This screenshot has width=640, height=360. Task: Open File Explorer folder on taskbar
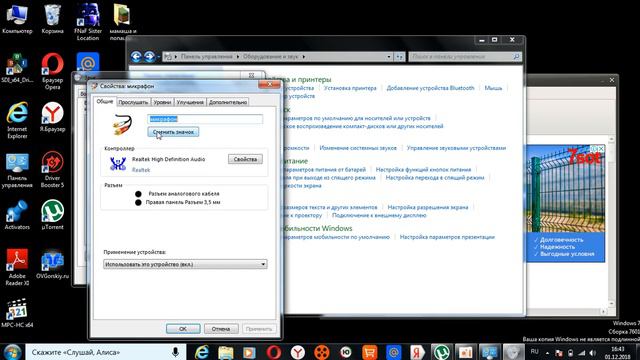pyautogui.click(x=225, y=352)
